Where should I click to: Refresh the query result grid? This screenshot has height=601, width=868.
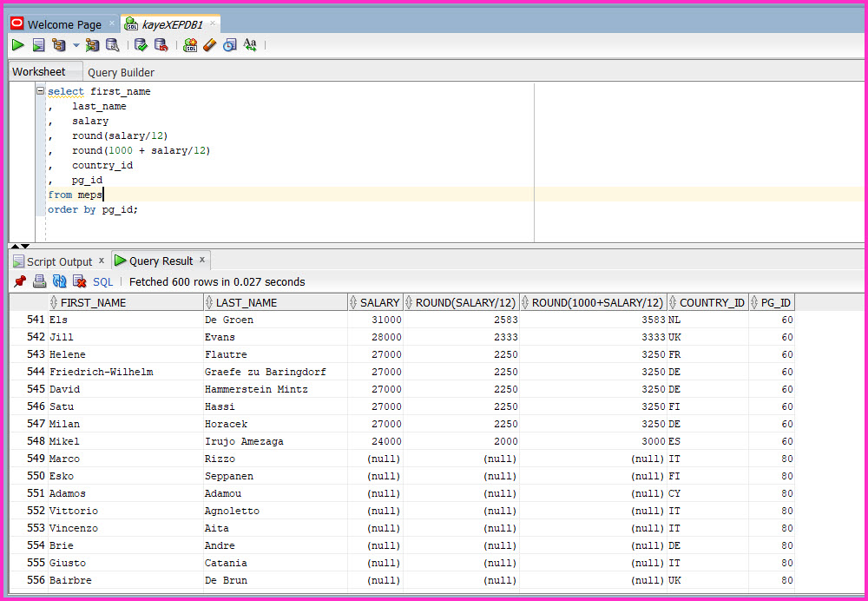tap(59, 282)
